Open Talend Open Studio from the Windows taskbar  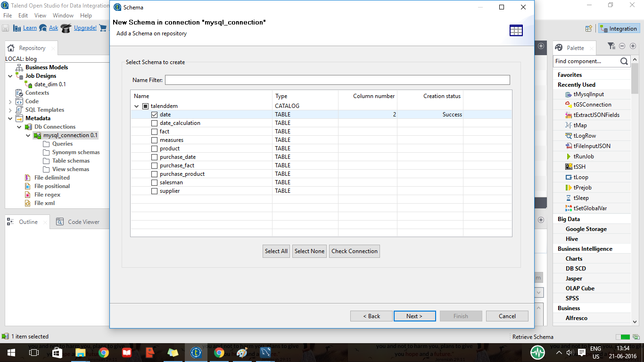[196, 352]
